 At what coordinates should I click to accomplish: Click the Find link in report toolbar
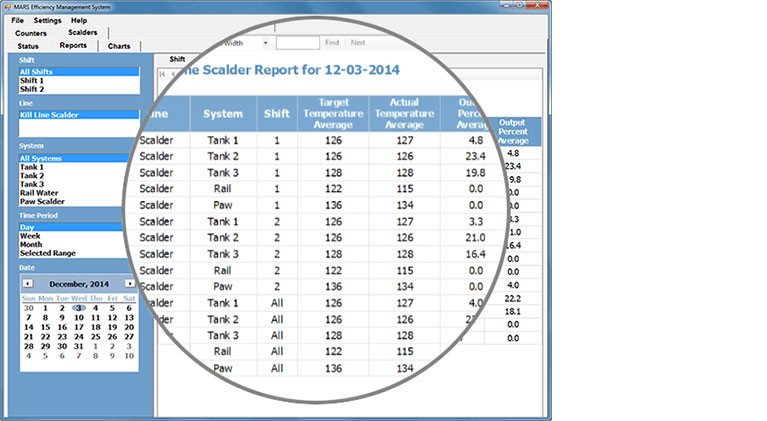click(x=332, y=43)
